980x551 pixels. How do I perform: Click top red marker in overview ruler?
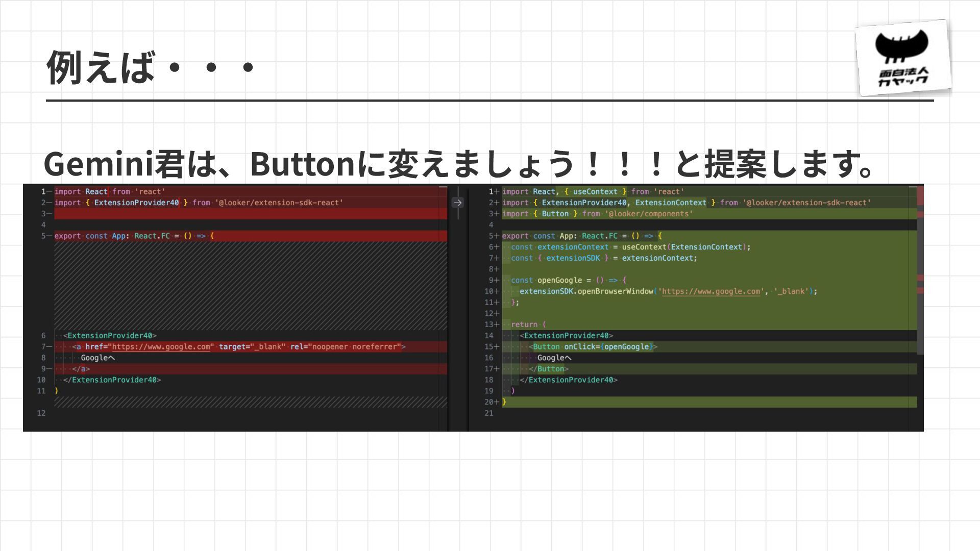920,196
